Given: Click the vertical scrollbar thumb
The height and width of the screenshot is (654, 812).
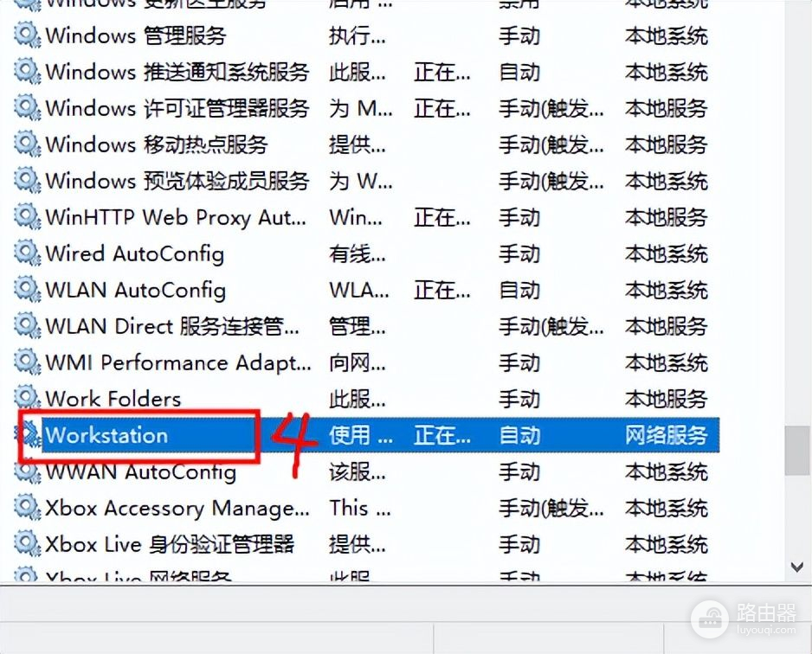Looking at the screenshot, I should 796,450.
